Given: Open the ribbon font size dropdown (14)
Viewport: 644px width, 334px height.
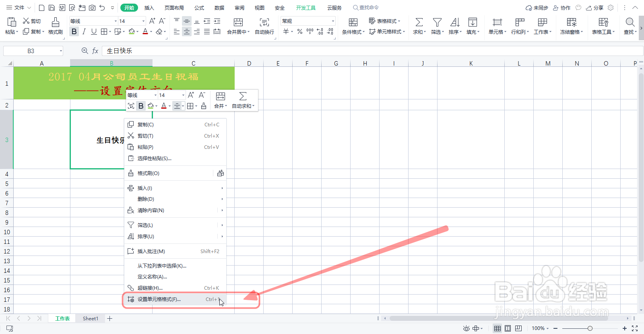Looking at the screenshot, I should click(x=143, y=21).
